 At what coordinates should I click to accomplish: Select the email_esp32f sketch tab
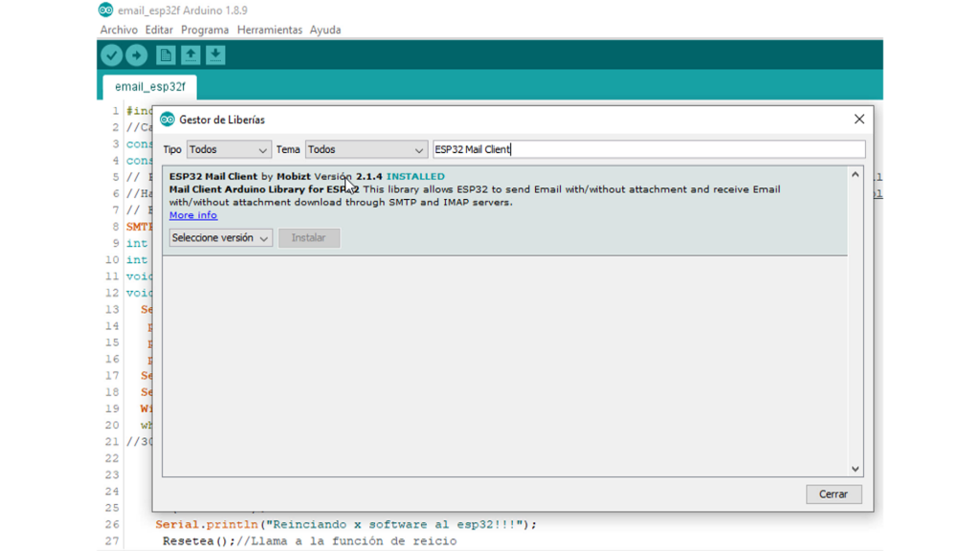point(150,87)
